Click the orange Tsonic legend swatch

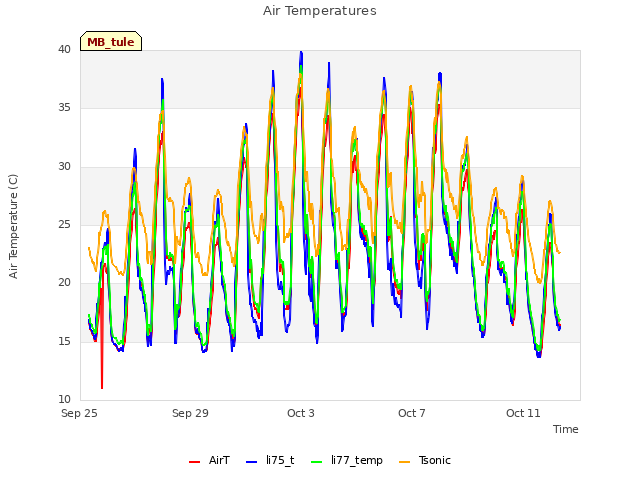pos(404,462)
